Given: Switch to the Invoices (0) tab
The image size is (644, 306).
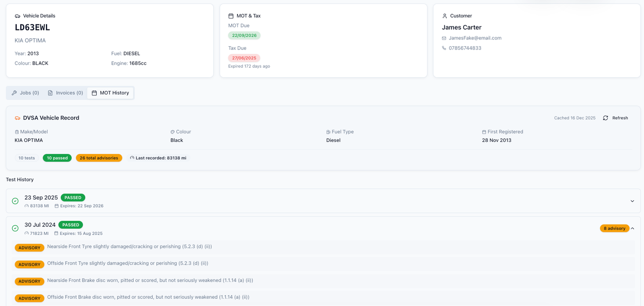Looking at the screenshot, I should (66, 93).
